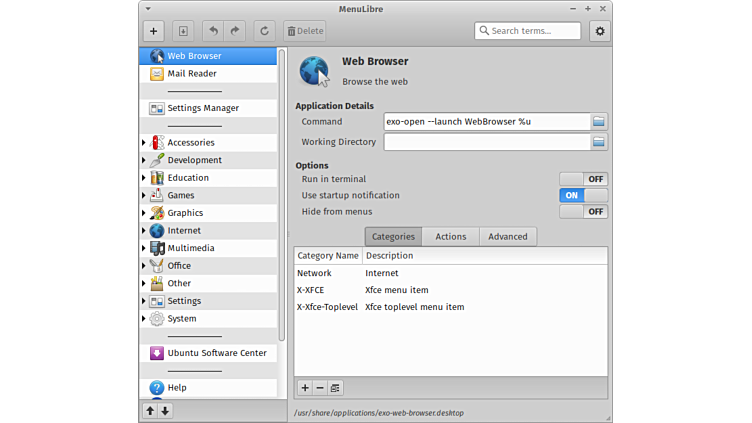Browse for working directory folder icon
This screenshot has height=423, width=752.
pos(598,142)
